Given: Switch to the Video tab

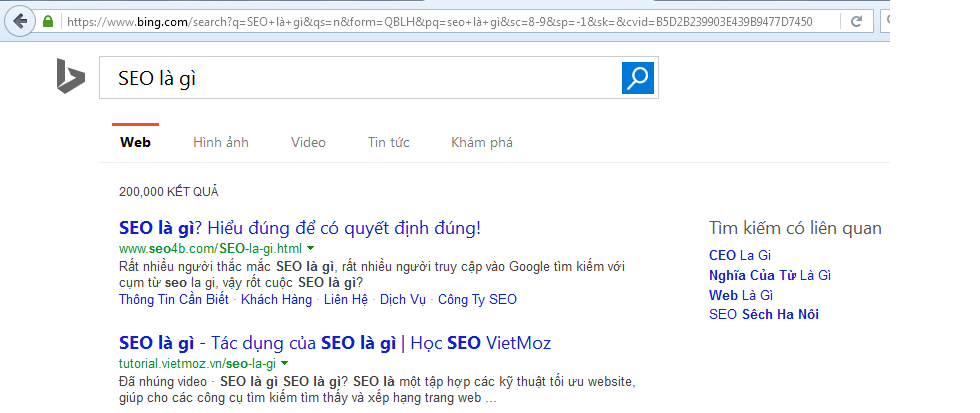Looking at the screenshot, I should pyautogui.click(x=308, y=142).
